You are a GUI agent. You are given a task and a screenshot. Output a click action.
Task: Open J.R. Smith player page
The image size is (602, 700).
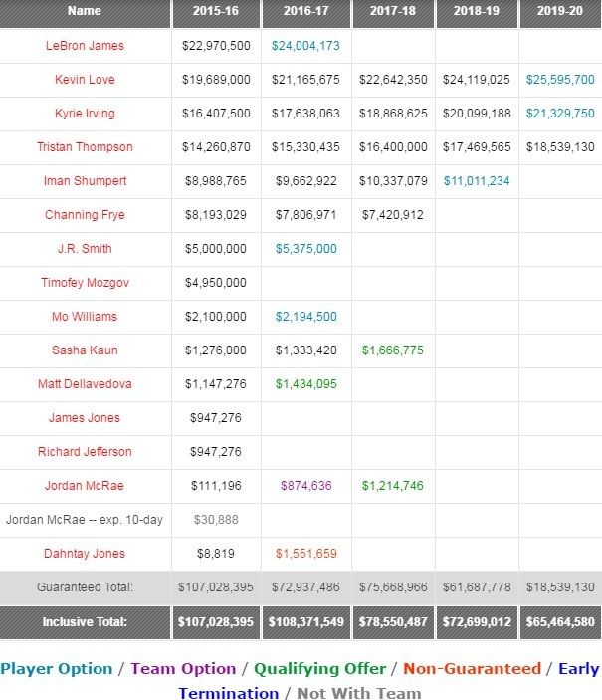click(x=85, y=249)
